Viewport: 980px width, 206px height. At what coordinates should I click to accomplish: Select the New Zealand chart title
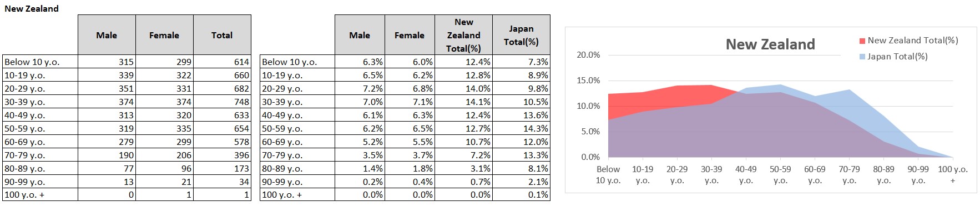770,44
